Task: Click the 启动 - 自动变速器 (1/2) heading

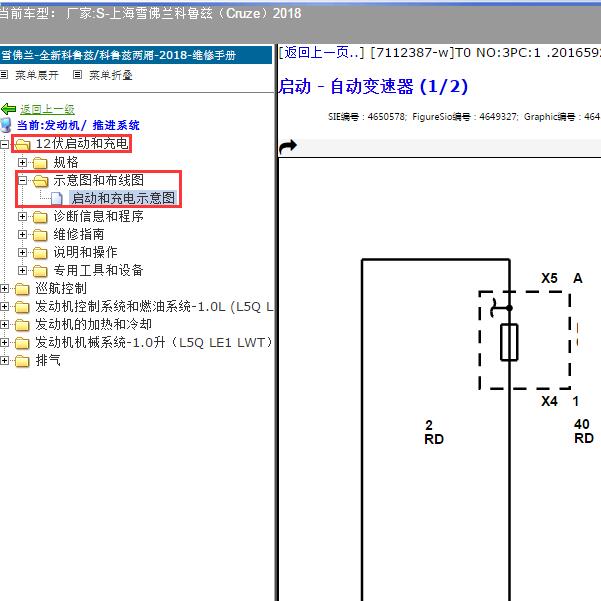Action: coord(373,86)
